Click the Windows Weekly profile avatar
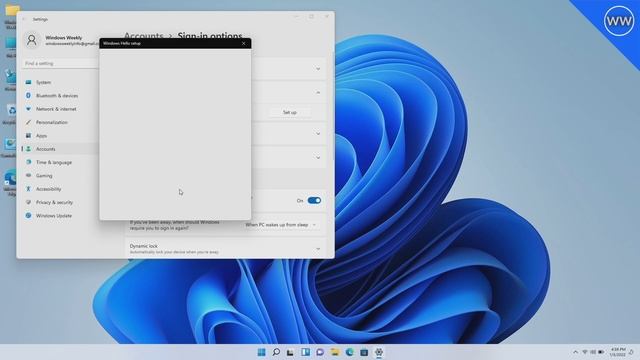This screenshot has height=360, width=640. coord(31,40)
